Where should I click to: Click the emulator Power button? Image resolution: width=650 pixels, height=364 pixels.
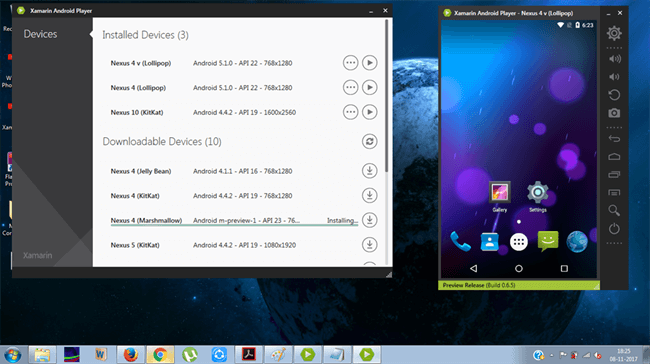pos(614,229)
